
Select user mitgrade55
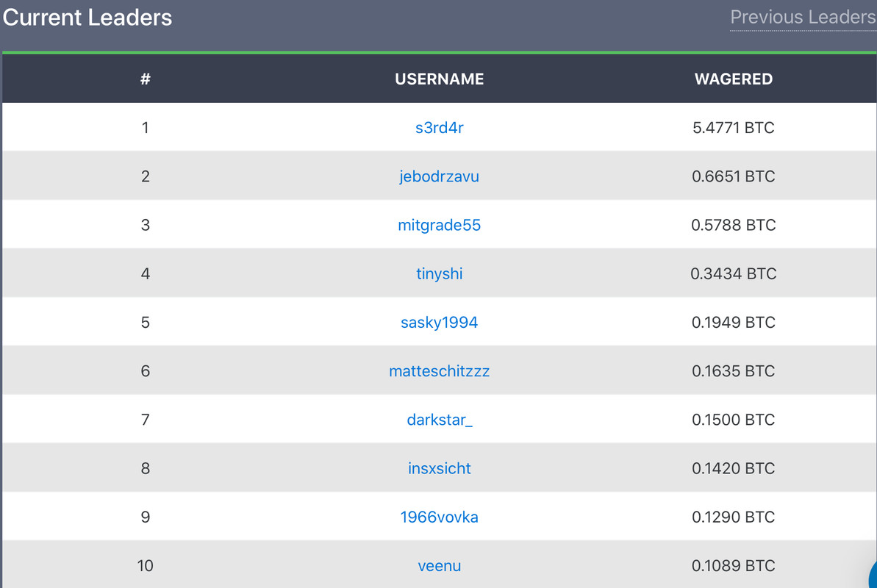[x=440, y=225]
